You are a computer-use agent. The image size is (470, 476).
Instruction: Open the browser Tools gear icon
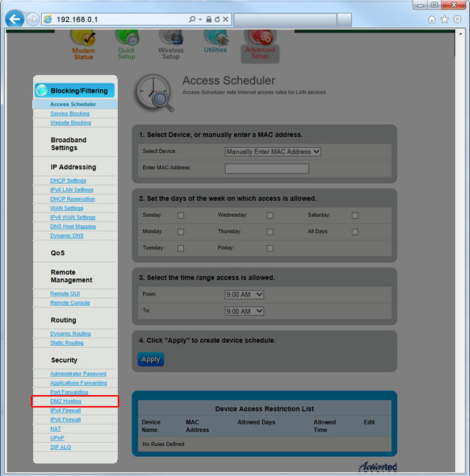pos(457,19)
